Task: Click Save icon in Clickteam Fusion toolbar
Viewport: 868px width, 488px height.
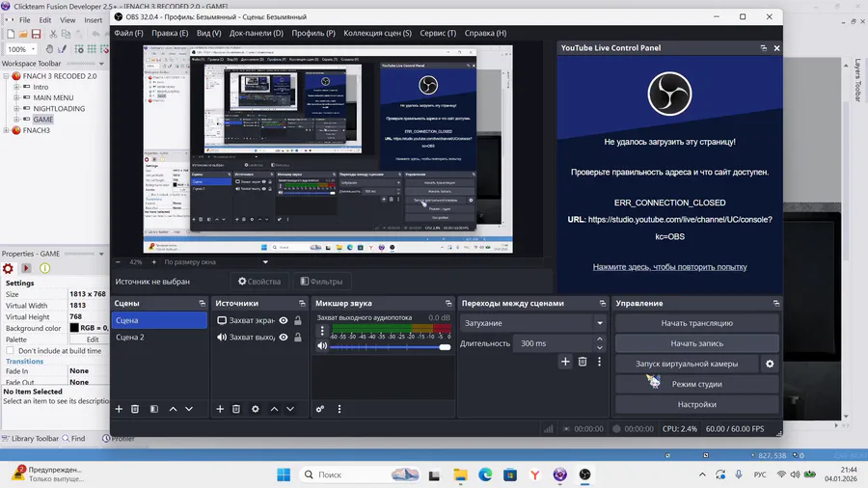Action: coord(36,35)
